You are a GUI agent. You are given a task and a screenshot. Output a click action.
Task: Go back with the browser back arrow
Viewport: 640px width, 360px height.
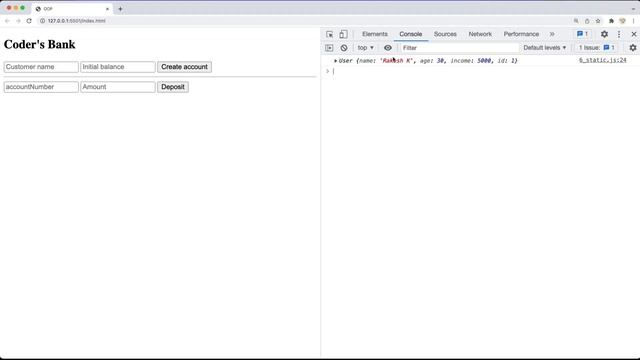click(x=7, y=21)
